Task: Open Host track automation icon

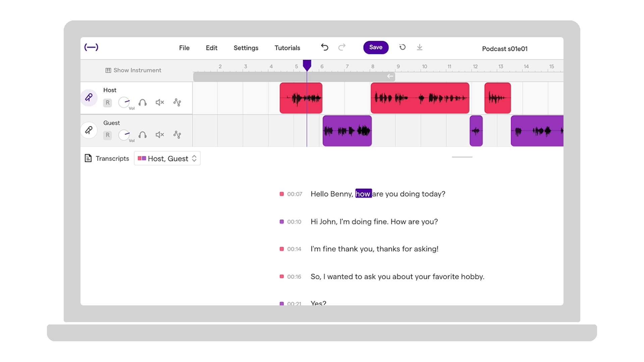Action: pos(177,102)
